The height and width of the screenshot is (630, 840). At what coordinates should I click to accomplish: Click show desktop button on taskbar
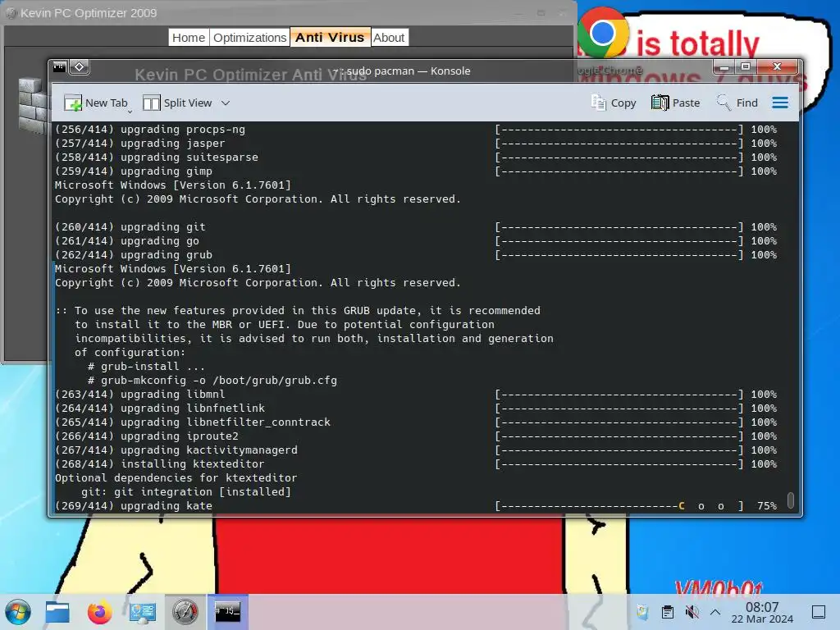(x=819, y=612)
